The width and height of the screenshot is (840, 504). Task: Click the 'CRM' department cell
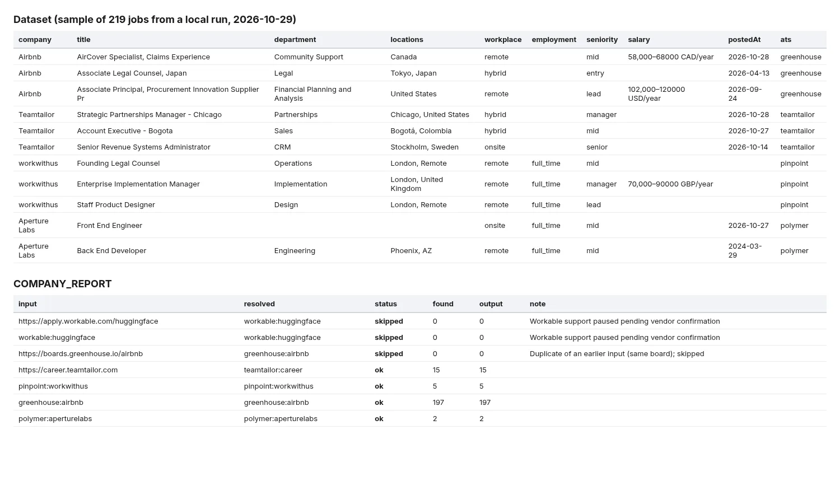click(x=282, y=147)
